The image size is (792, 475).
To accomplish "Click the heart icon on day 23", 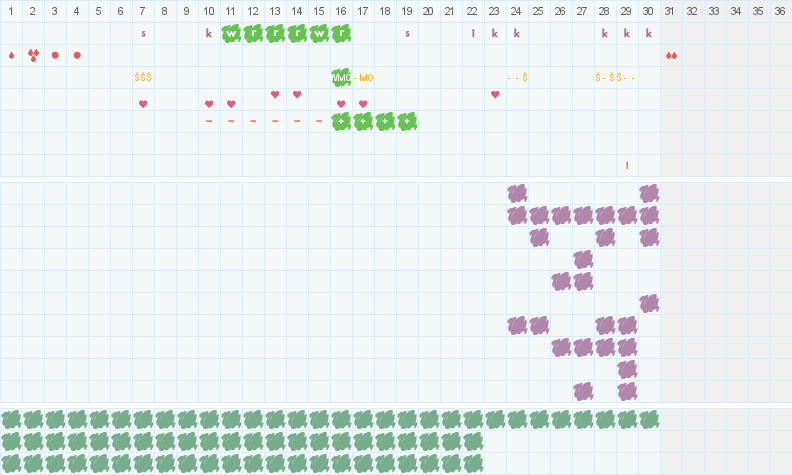I will tap(495, 94).
